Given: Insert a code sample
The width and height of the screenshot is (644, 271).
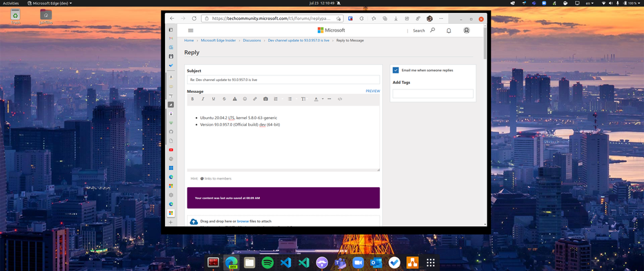Looking at the screenshot, I should pos(340,98).
